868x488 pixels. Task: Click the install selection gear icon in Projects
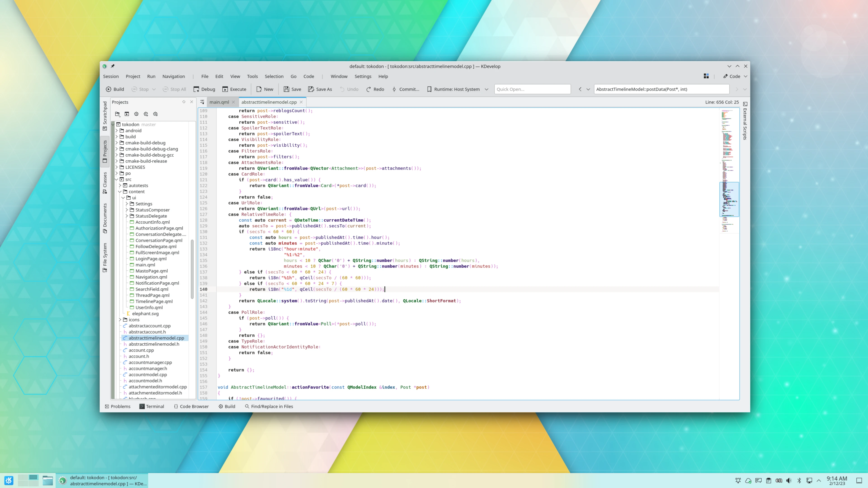tap(146, 114)
